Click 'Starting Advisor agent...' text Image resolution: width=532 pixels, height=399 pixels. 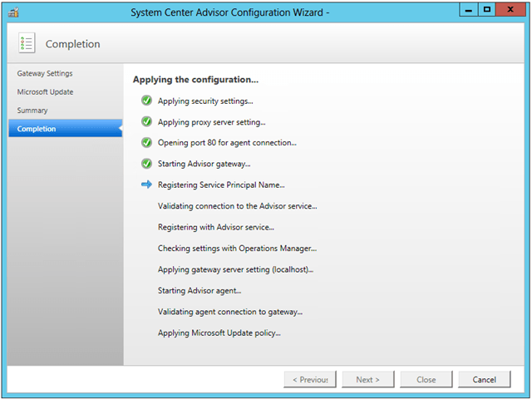(x=199, y=291)
